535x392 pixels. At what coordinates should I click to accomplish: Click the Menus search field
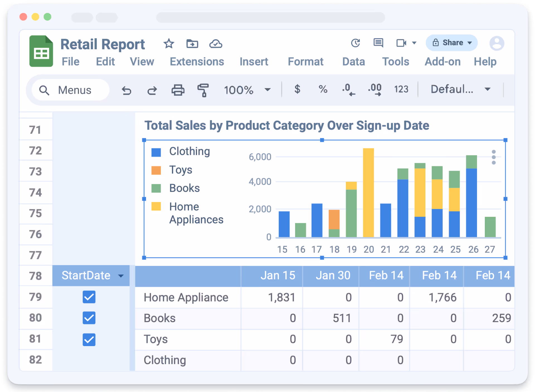click(x=70, y=90)
